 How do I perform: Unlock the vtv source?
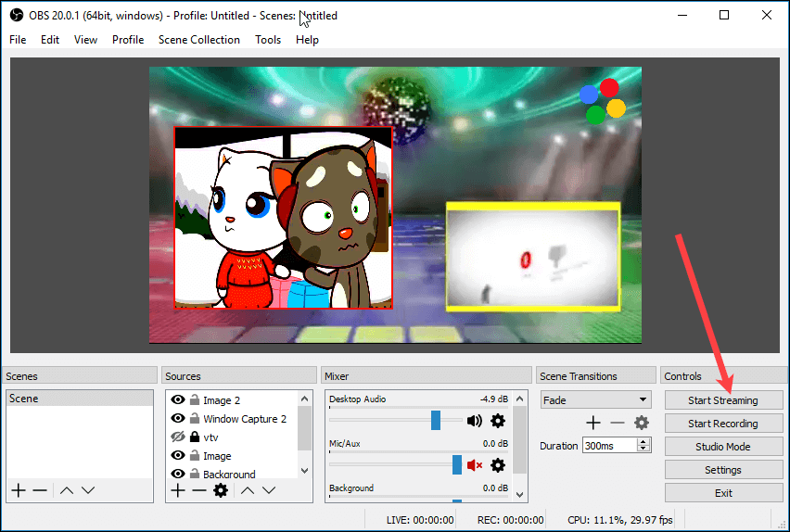pos(195,437)
